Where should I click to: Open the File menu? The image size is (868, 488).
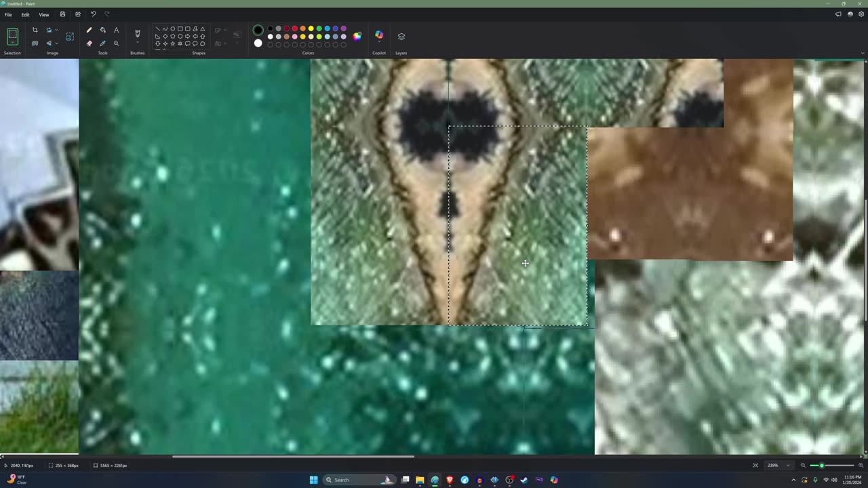[x=8, y=14]
